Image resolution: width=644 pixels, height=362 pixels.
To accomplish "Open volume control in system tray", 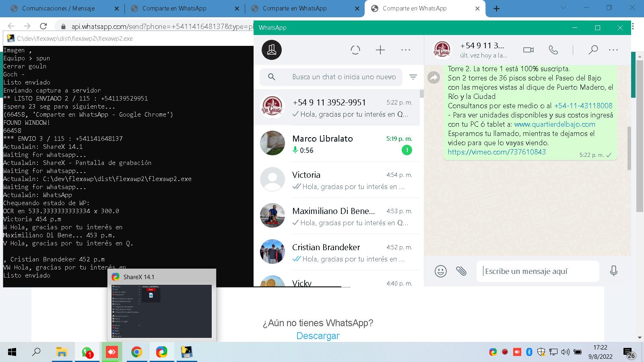I will click(x=566, y=352).
